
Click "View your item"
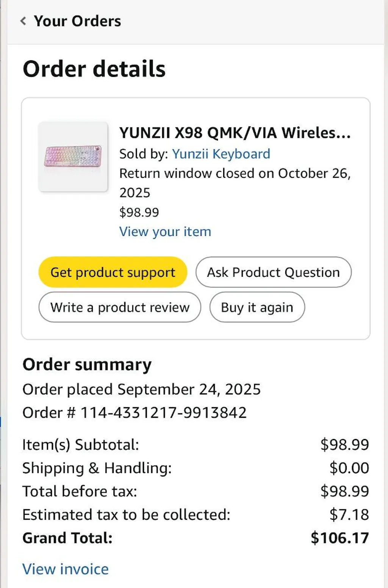165,232
